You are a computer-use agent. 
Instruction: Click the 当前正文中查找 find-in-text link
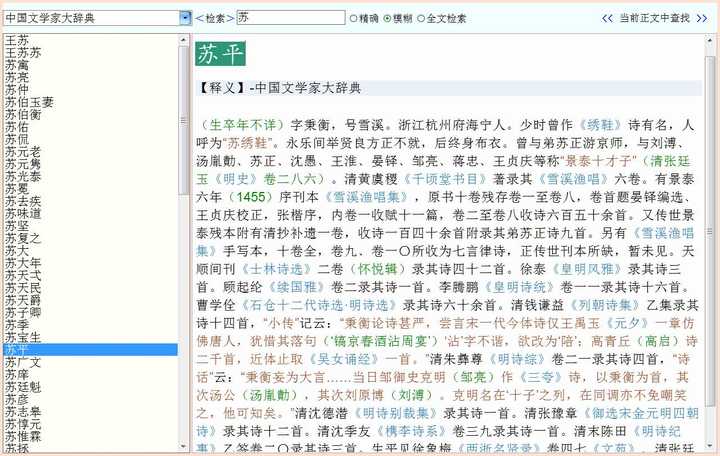(654, 18)
